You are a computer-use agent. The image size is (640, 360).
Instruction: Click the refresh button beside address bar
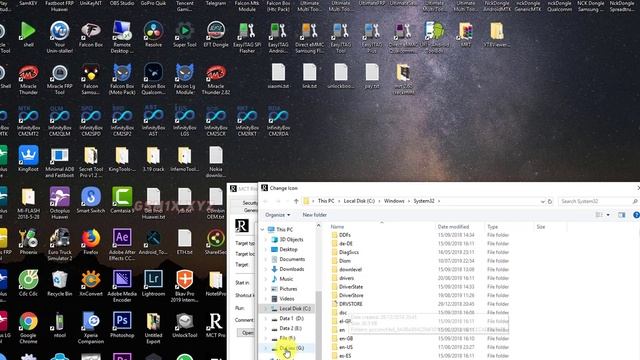coord(550,201)
